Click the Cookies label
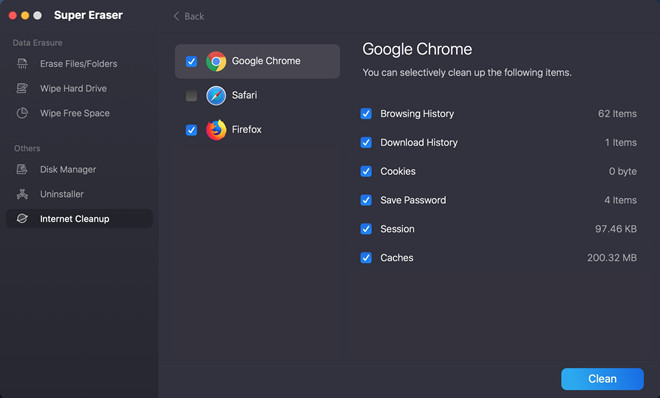Viewport: 660px width, 398px height. coord(398,171)
